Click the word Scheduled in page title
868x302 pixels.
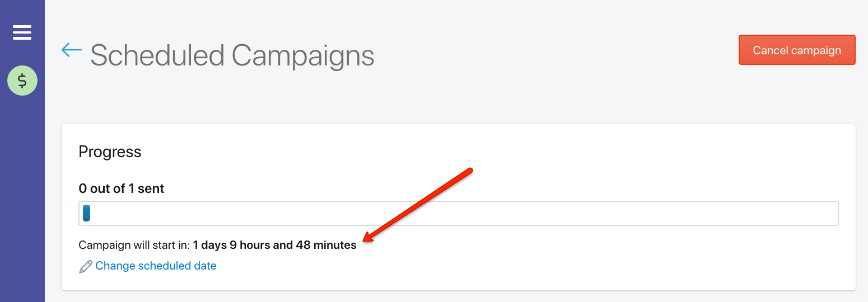click(157, 55)
